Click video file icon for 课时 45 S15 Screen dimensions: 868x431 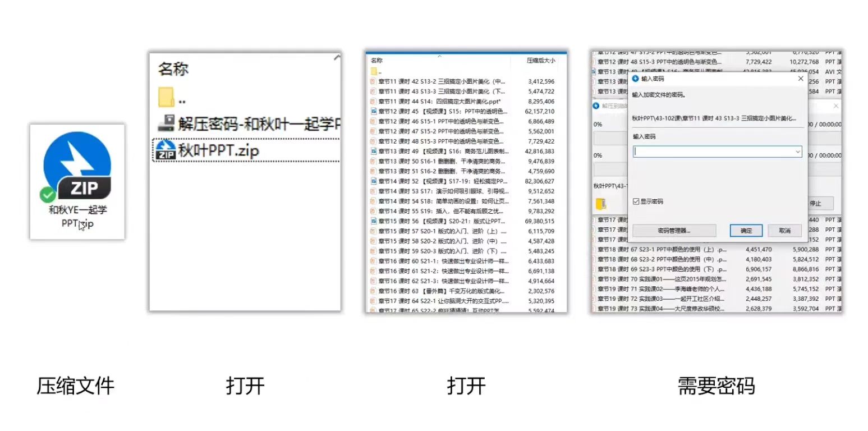[x=373, y=112]
